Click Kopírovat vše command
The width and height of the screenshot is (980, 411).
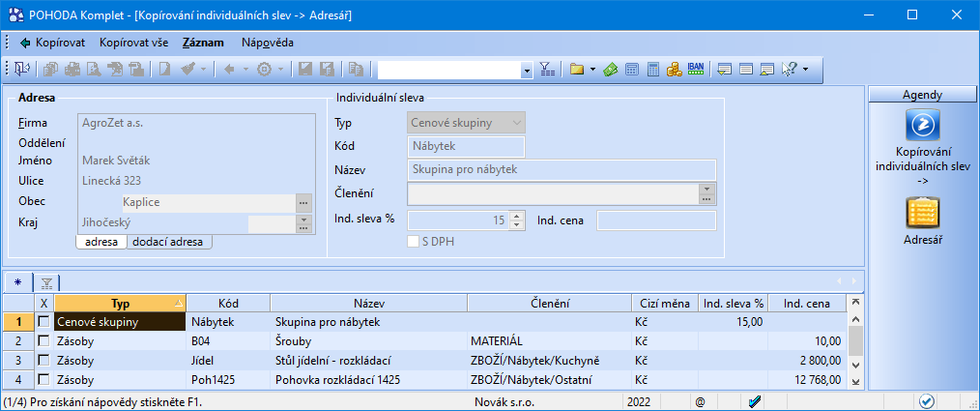coord(133,44)
